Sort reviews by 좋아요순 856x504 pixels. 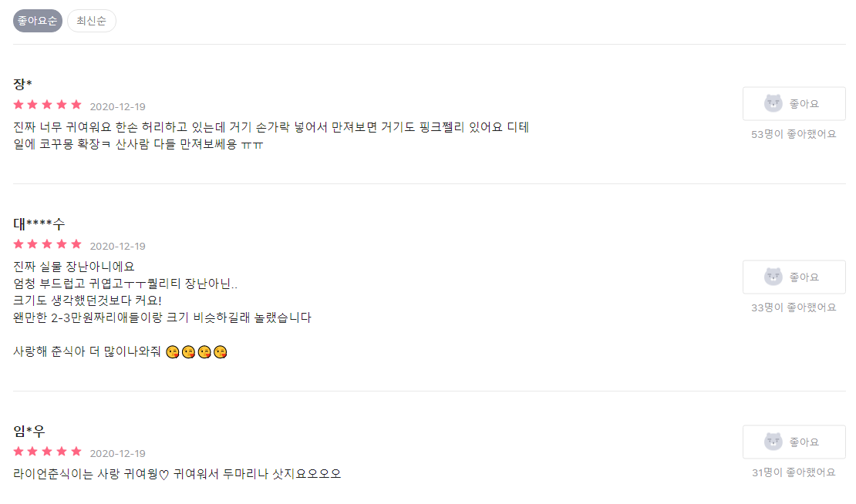coord(38,21)
